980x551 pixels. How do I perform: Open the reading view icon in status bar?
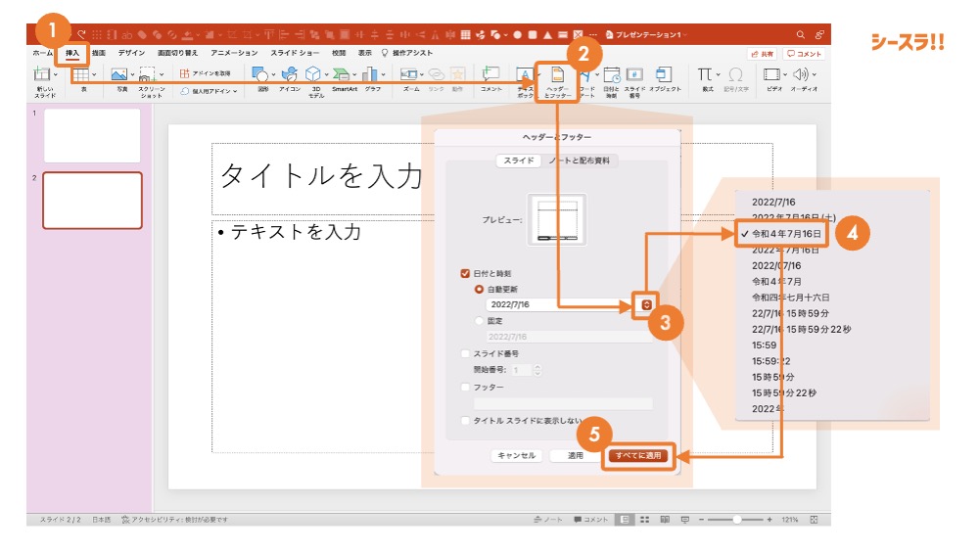[665, 520]
